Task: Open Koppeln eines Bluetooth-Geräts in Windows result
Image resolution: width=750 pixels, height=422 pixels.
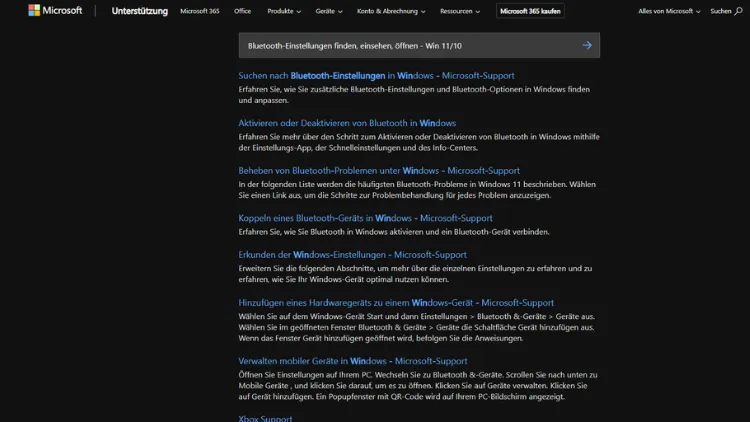Action: pos(365,218)
